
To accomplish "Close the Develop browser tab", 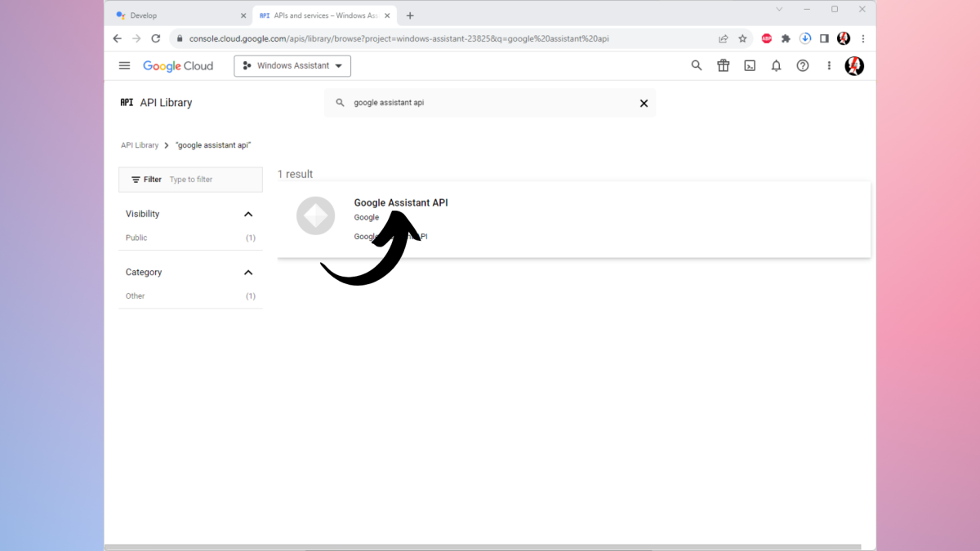I will point(243,16).
